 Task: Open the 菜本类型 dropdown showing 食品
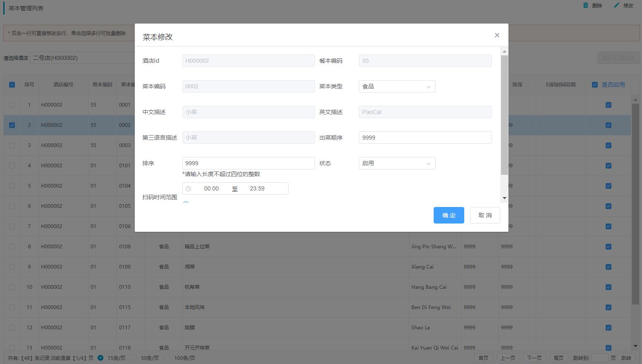pyautogui.click(x=397, y=86)
